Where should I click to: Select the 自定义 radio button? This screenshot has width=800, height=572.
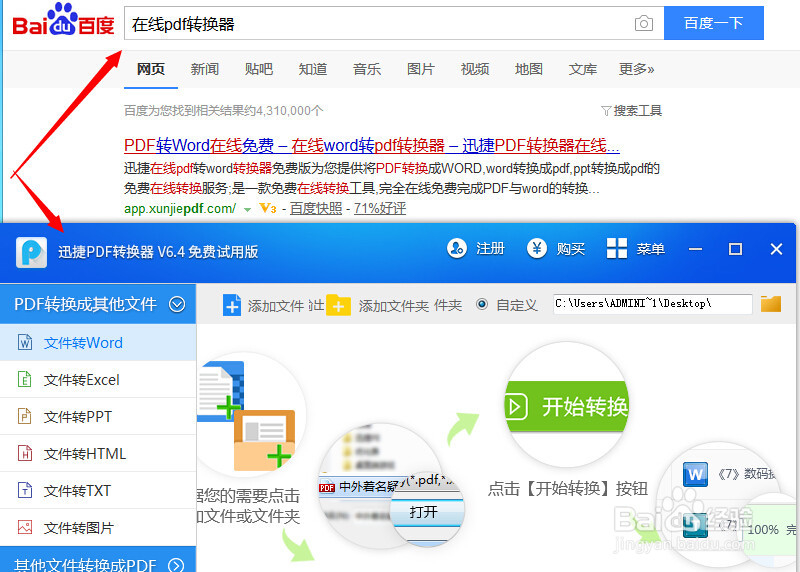point(482,305)
